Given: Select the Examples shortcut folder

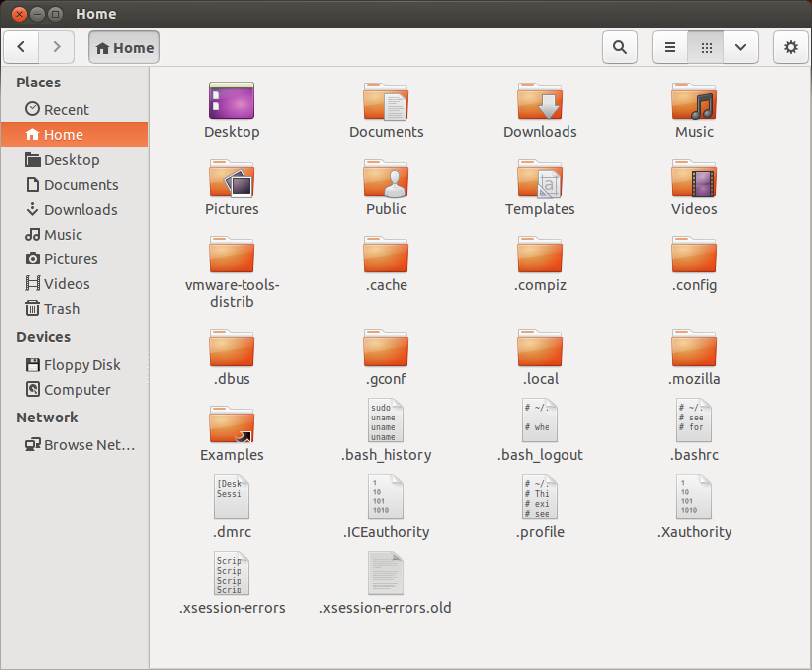Looking at the screenshot, I should point(232,424).
